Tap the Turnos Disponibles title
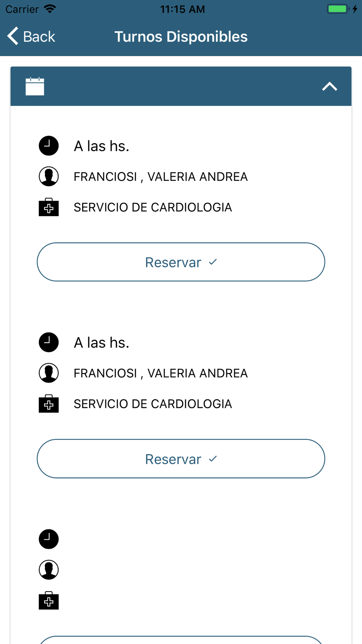The image size is (362, 644). point(181,37)
